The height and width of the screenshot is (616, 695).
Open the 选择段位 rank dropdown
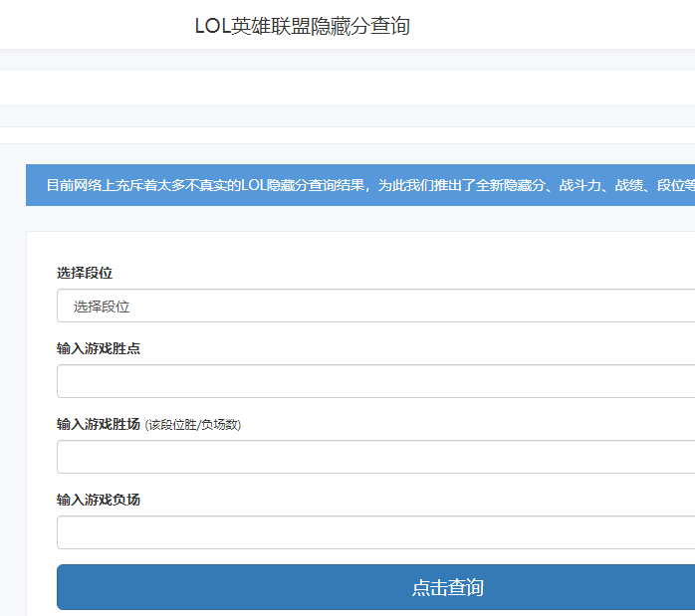pos(375,306)
